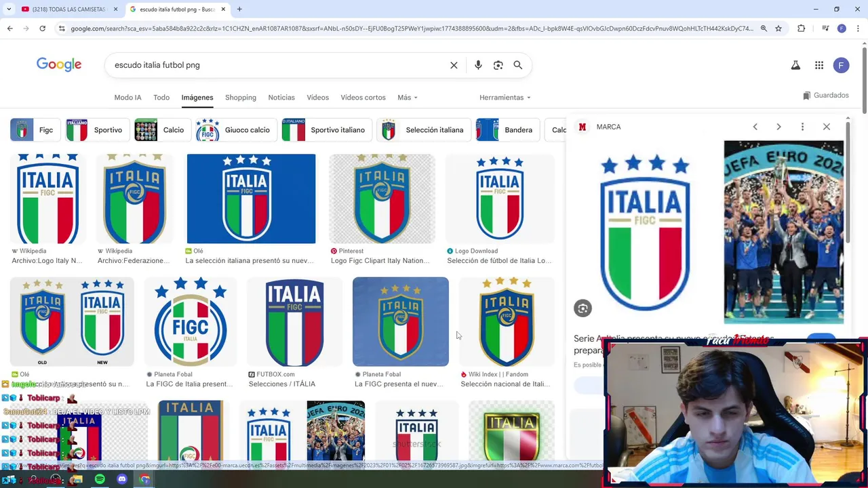Expand the Herramientas dropdown

point(505,98)
